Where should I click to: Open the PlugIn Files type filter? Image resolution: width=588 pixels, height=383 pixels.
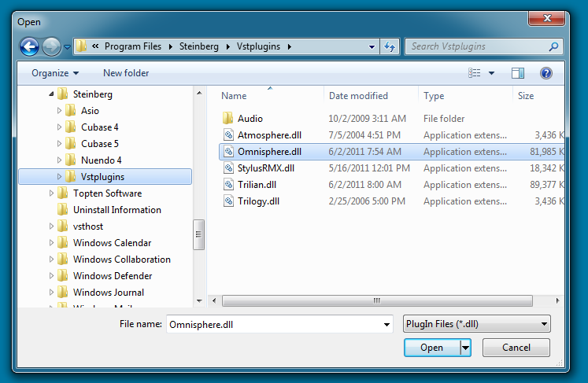[x=477, y=324]
